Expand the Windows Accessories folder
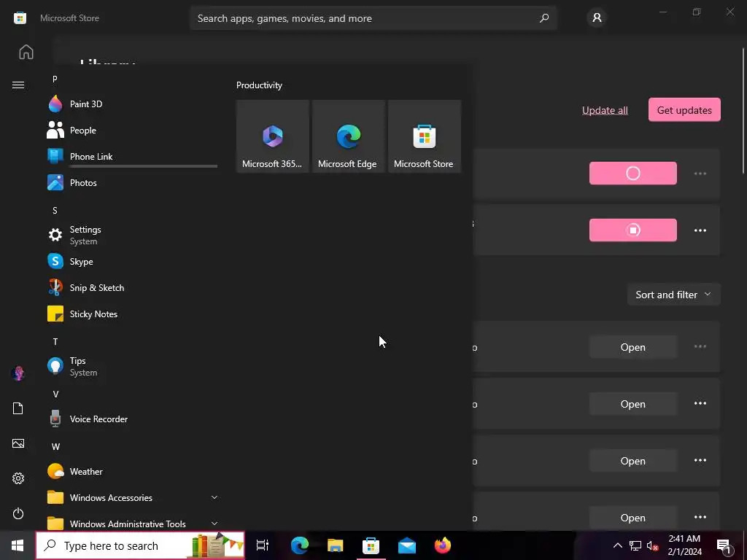 point(133,497)
